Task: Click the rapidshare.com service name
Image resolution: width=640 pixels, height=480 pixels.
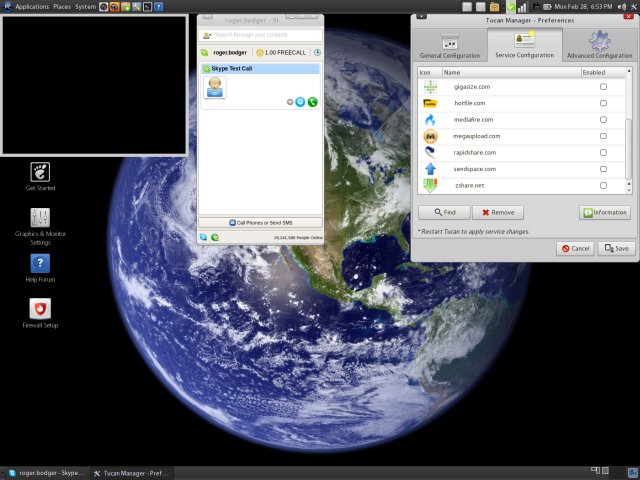Action: pyautogui.click(x=475, y=153)
